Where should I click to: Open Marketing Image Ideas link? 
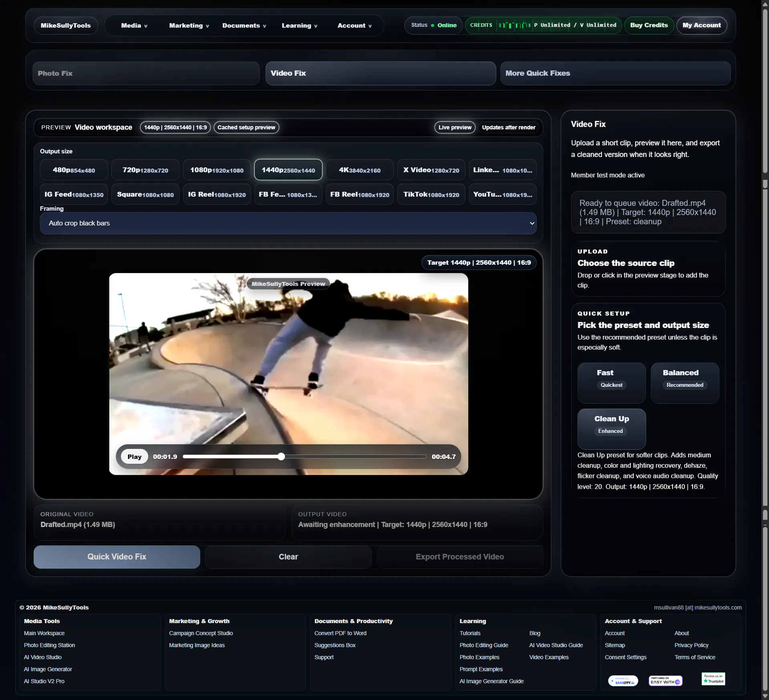(197, 645)
